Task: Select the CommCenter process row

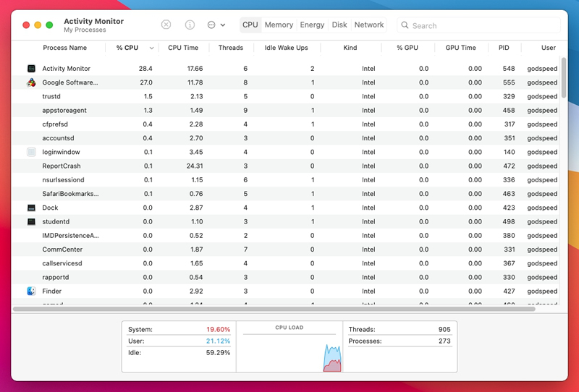Action: (285, 249)
